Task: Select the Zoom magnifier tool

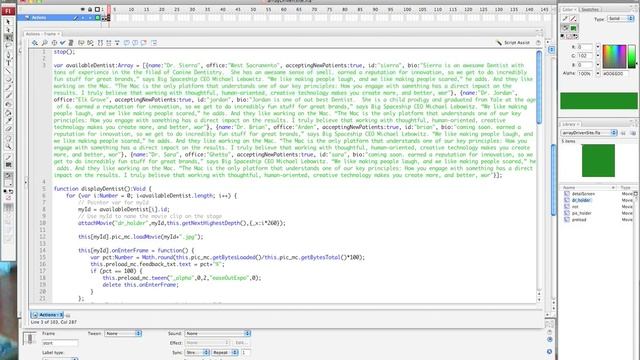Action: click(x=8, y=147)
